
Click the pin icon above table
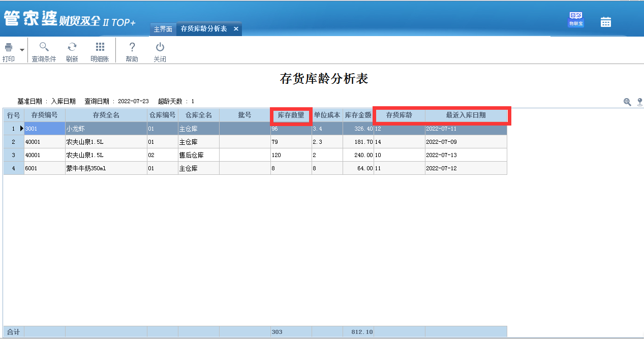[x=639, y=102]
